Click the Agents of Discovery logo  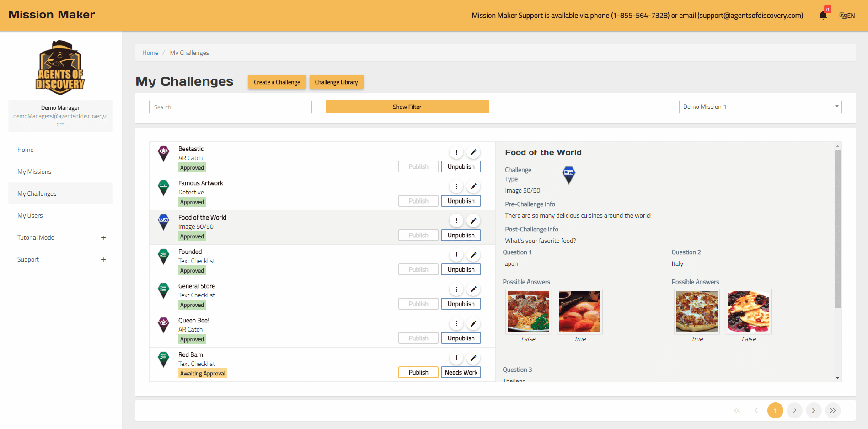[60, 68]
